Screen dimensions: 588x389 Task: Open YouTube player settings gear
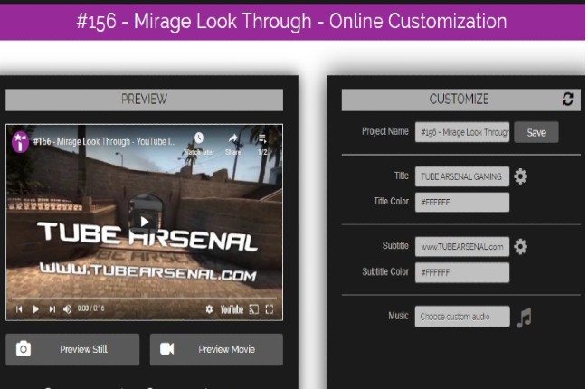point(209,309)
